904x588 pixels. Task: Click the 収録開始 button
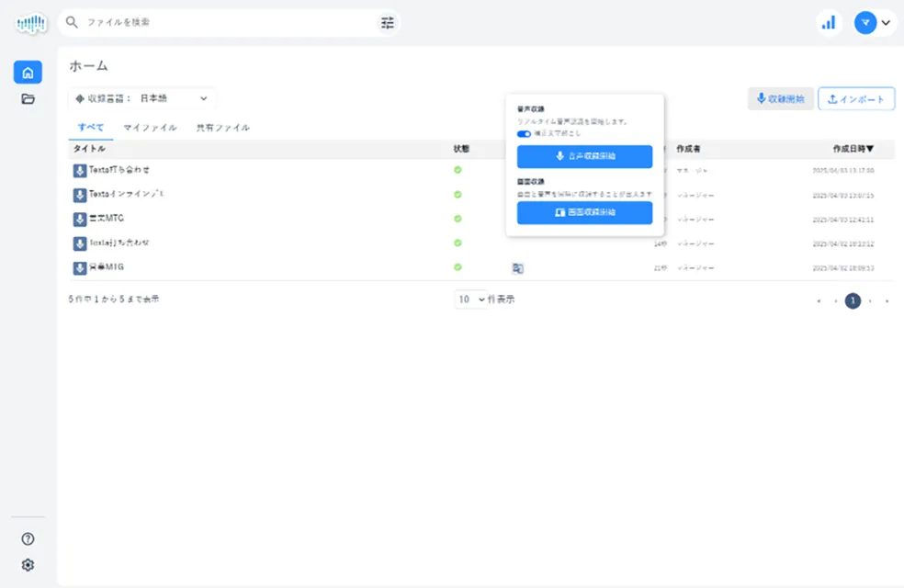781,98
